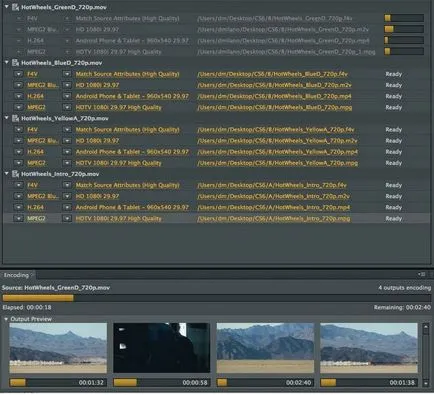
Task: Collapse the HotWheels_BlueD_720p.mov source group
Action: tap(6, 62)
